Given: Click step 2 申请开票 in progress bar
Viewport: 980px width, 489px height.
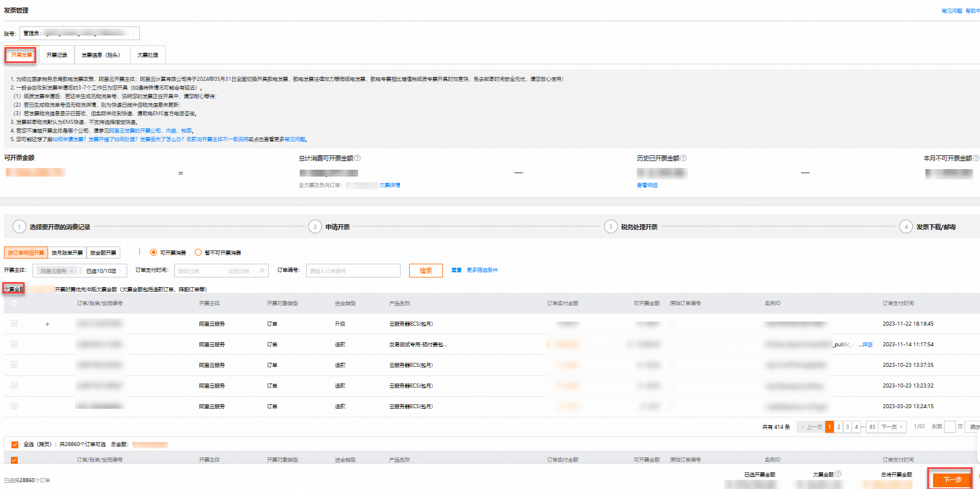Looking at the screenshot, I should pyautogui.click(x=329, y=227).
